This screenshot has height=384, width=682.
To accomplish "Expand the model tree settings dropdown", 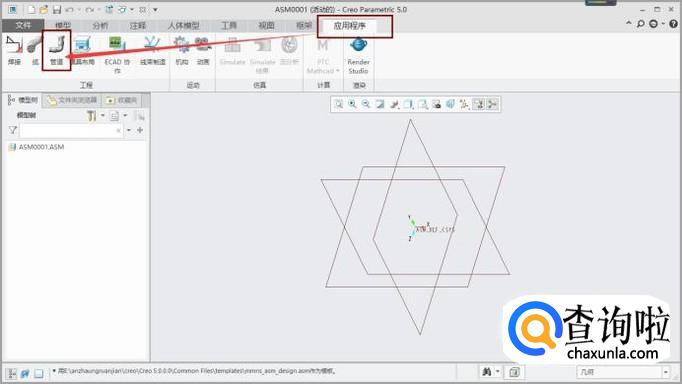I will pos(103,116).
